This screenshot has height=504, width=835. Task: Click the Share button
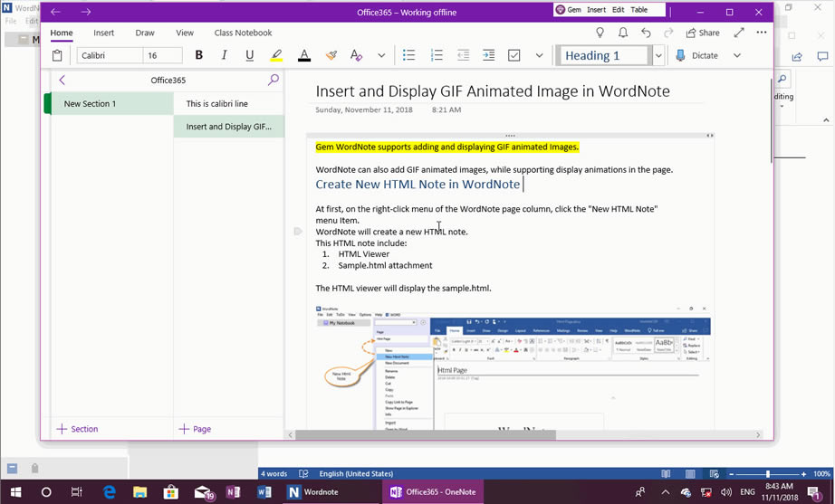(x=703, y=33)
